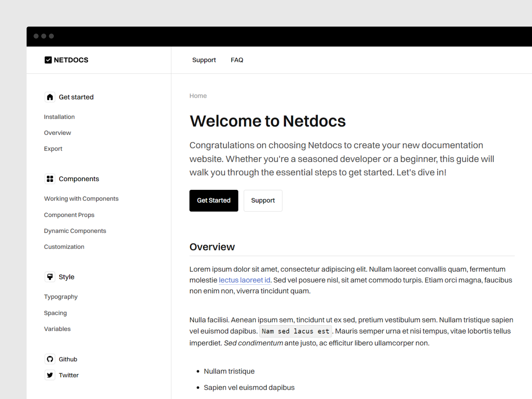Click the grid icon next to Components
This screenshot has height=399, width=532.
pyautogui.click(x=50, y=179)
